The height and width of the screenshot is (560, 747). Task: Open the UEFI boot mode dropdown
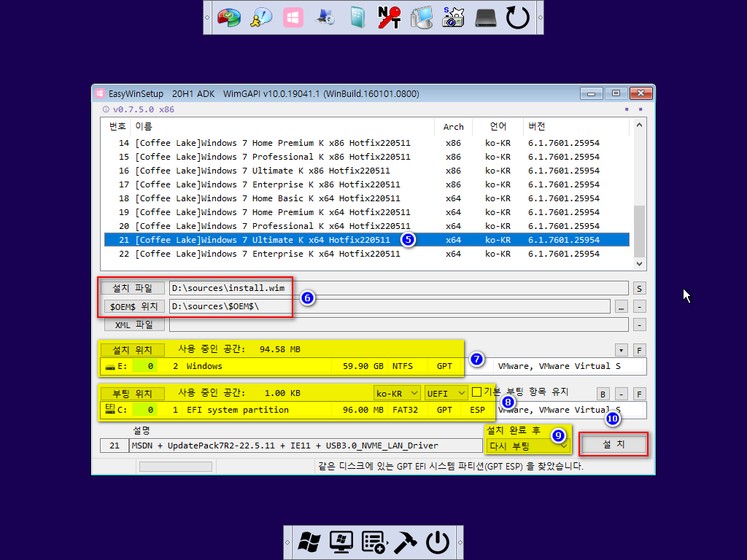[x=446, y=393]
